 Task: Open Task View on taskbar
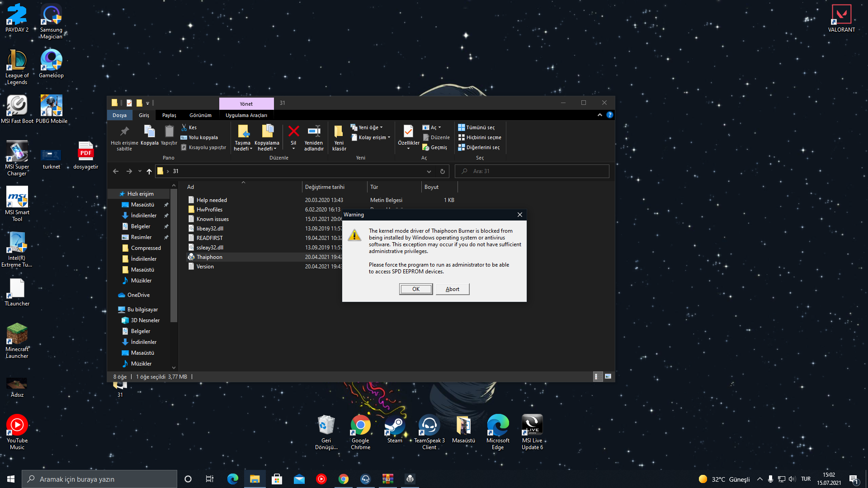coord(210,479)
